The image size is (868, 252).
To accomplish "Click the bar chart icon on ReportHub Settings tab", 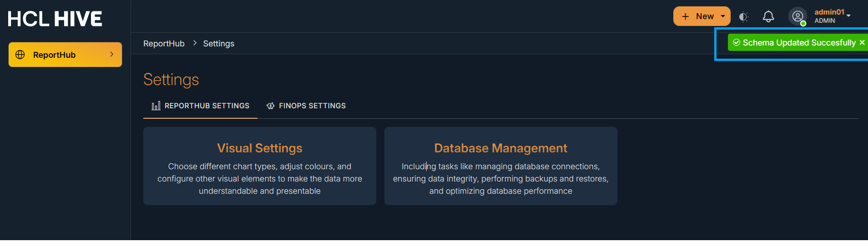I will 156,106.
